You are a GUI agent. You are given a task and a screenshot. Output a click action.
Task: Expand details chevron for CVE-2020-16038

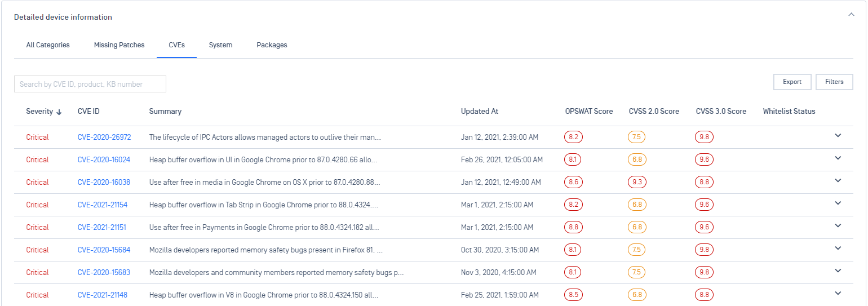coord(838,180)
